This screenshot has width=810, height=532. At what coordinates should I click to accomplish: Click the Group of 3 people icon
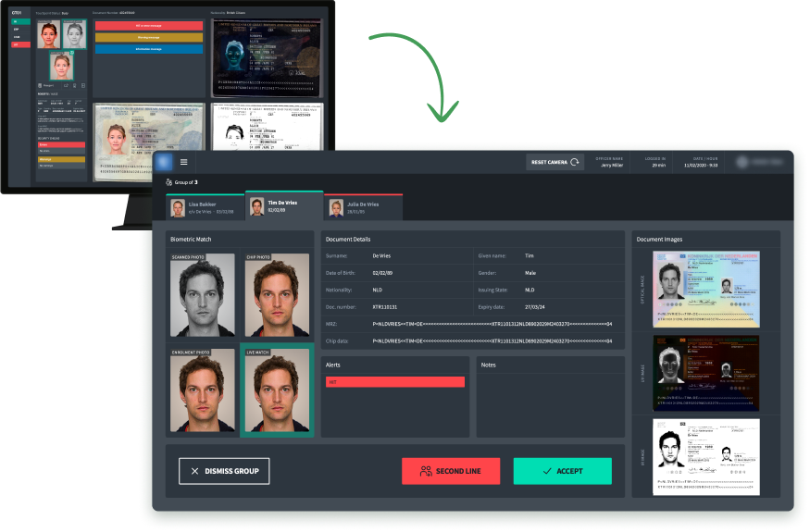(x=168, y=182)
